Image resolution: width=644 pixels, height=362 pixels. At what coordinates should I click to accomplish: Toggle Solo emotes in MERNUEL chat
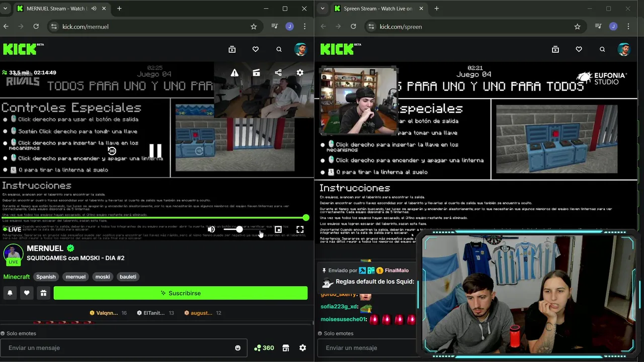(x=19, y=333)
